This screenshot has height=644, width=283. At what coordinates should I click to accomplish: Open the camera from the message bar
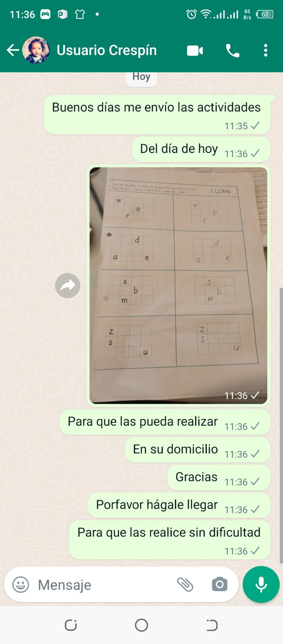pos(220,584)
